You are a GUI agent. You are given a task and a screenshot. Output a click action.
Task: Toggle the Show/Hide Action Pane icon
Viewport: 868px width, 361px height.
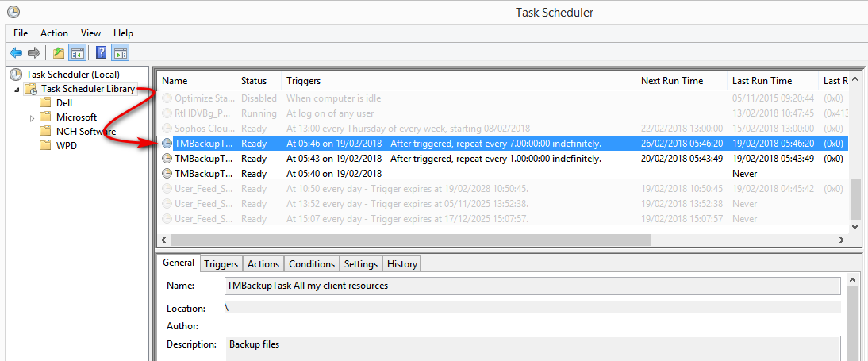(x=120, y=52)
